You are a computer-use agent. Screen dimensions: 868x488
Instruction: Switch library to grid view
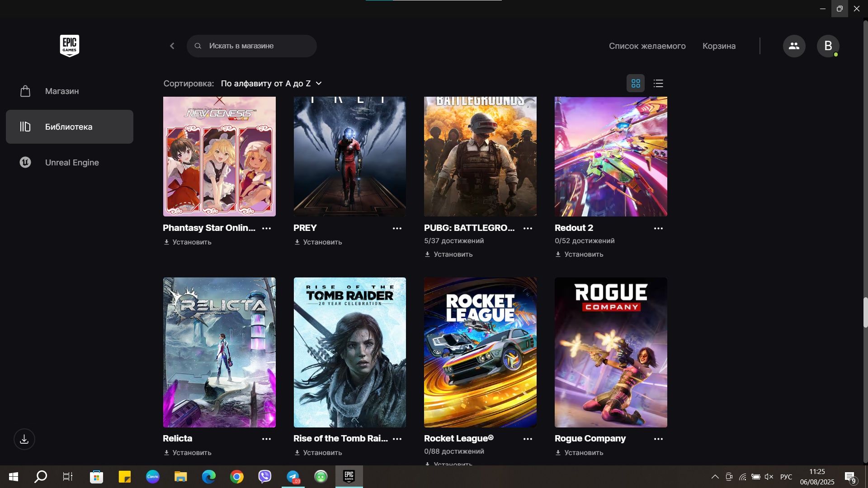coord(636,84)
